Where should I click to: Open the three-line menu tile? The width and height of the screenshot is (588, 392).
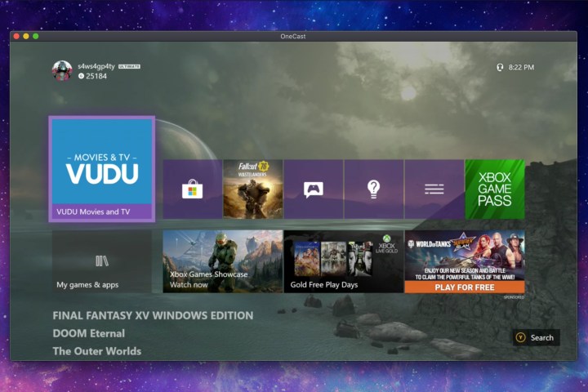point(434,189)
